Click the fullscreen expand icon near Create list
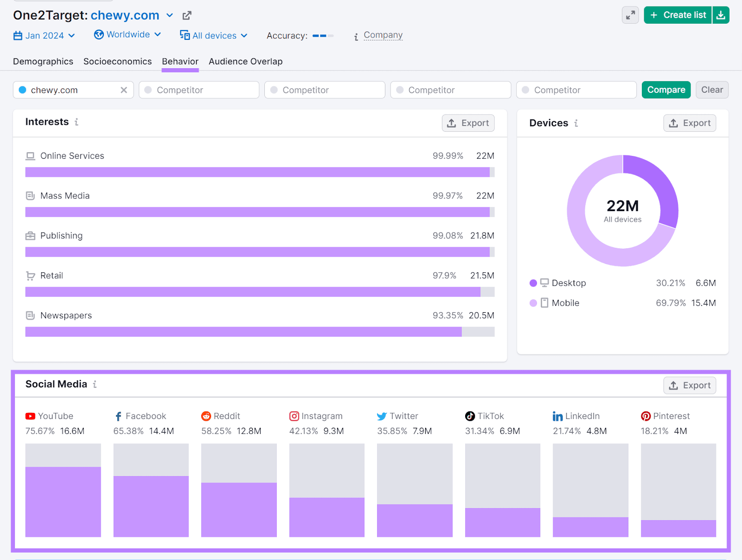The height and width of the screenshot is (560, 742). (630, 15)
